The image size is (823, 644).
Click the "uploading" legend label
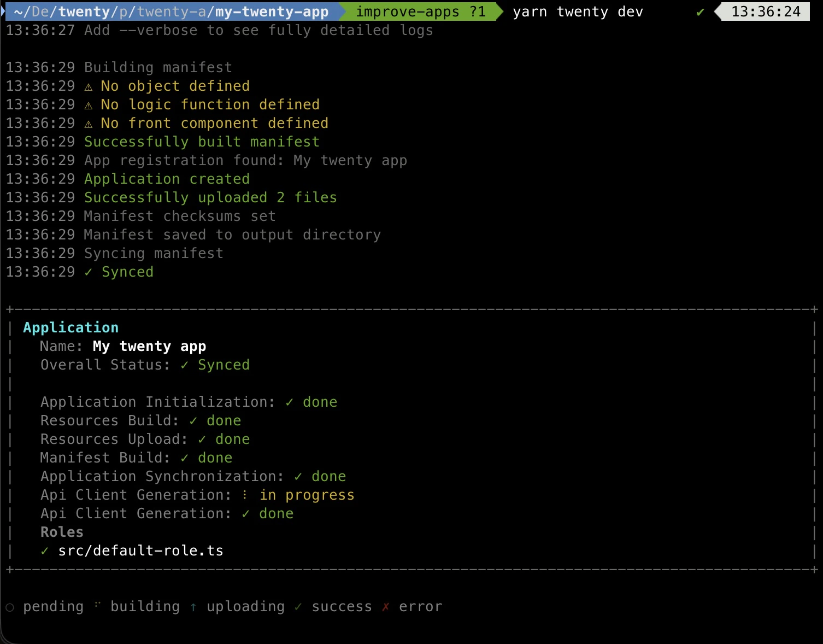pos(245,606)
